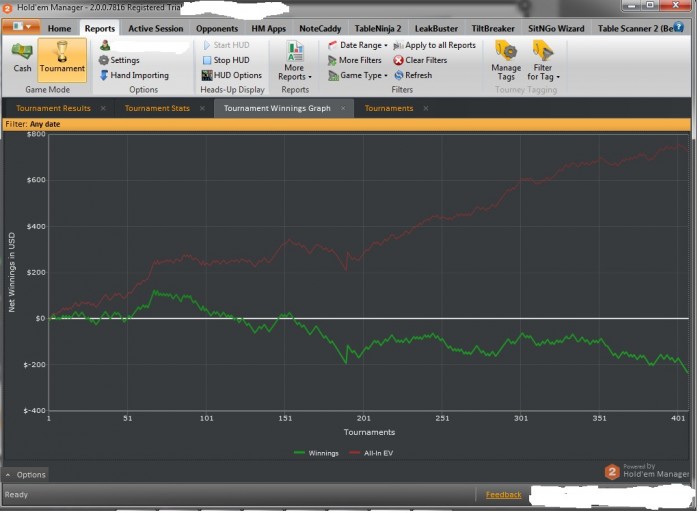This screenshot has width=700, height=513.
Task: Open More Filters
Action: coord(355,60)
